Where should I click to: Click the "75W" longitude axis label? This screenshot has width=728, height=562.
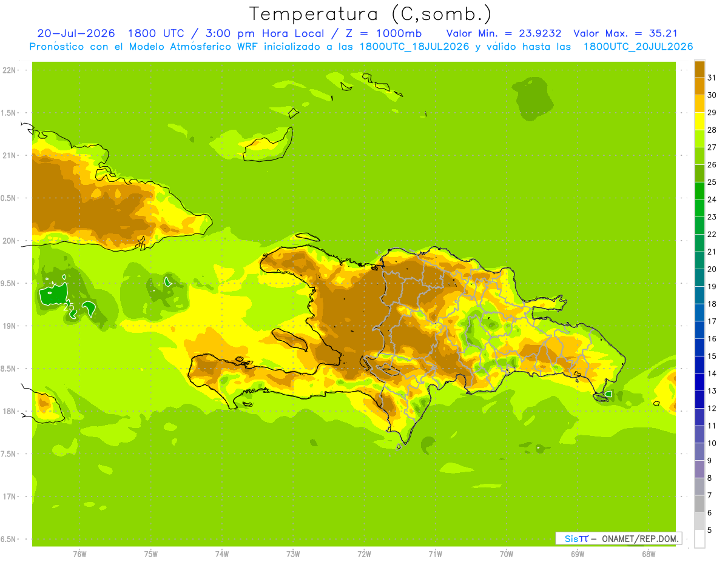tap(150, 554)
